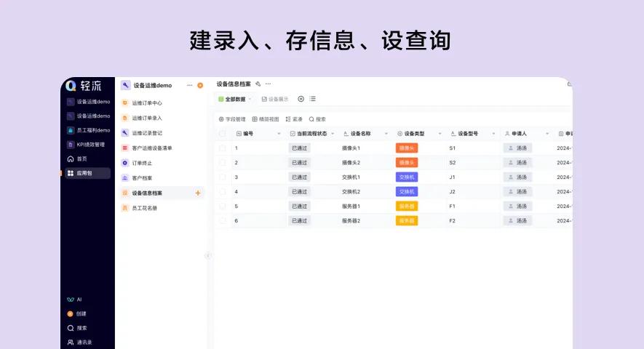Viewport: 644px width, 349px height.
Task: Click the 字段管理 toolbar button
Action: [232, 119]
